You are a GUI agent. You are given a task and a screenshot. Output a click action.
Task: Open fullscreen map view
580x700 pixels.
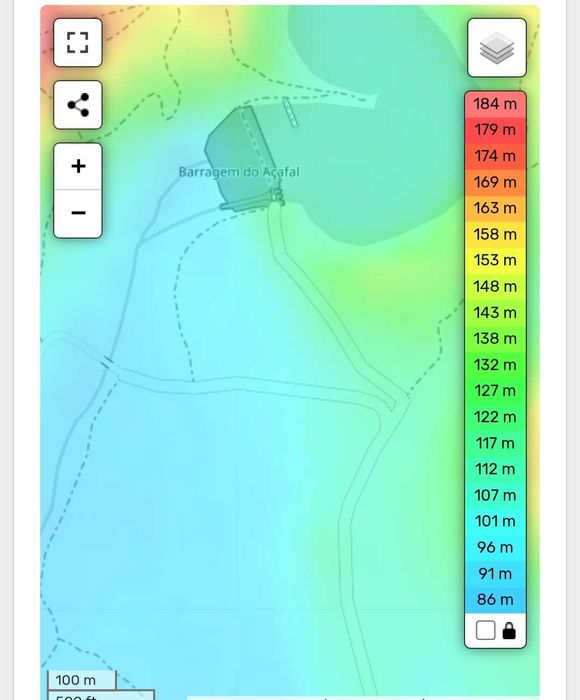click(78, 43)
